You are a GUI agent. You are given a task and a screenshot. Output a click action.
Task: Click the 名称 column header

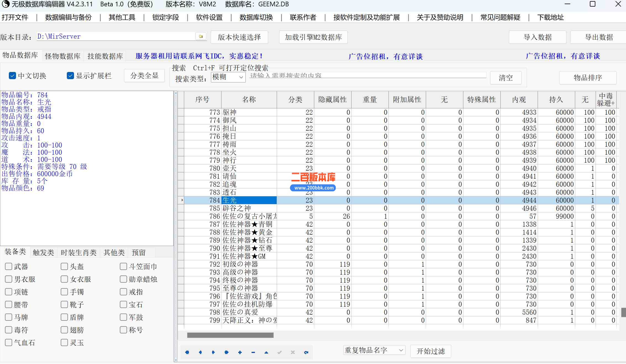[249, 100]
